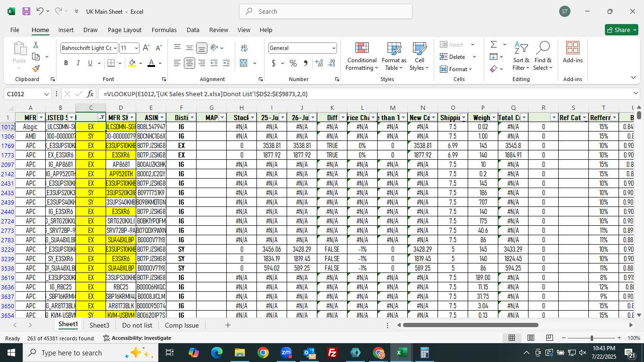Open the Home ribbon tab
Screen dimensions: 644x362
pos(41,30)
